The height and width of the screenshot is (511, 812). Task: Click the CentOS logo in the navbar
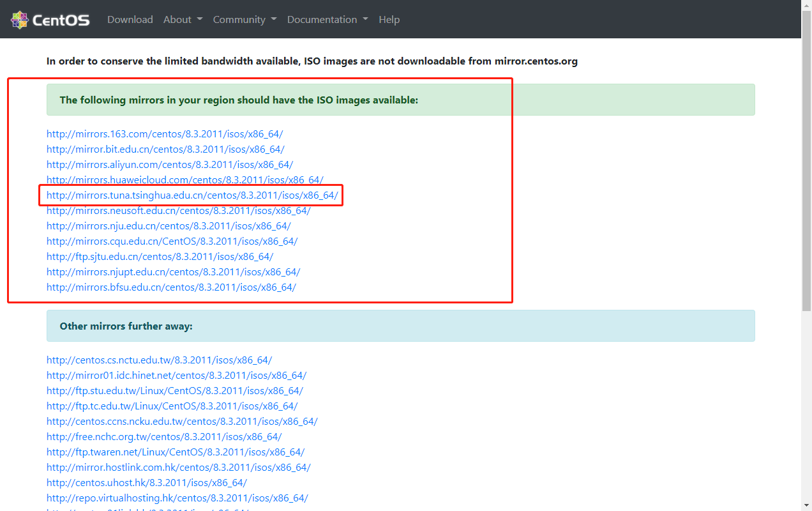click(x=50, y=20)
